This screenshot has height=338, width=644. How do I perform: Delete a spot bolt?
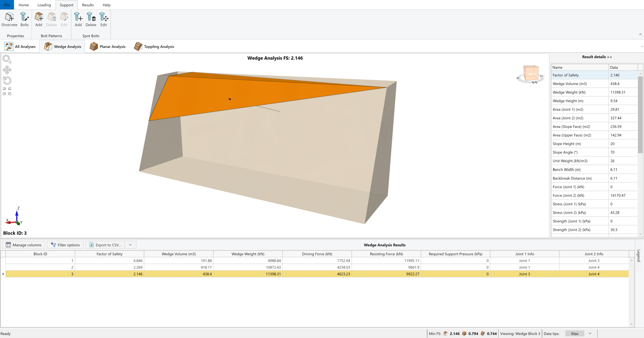click(x=91, y=19)
